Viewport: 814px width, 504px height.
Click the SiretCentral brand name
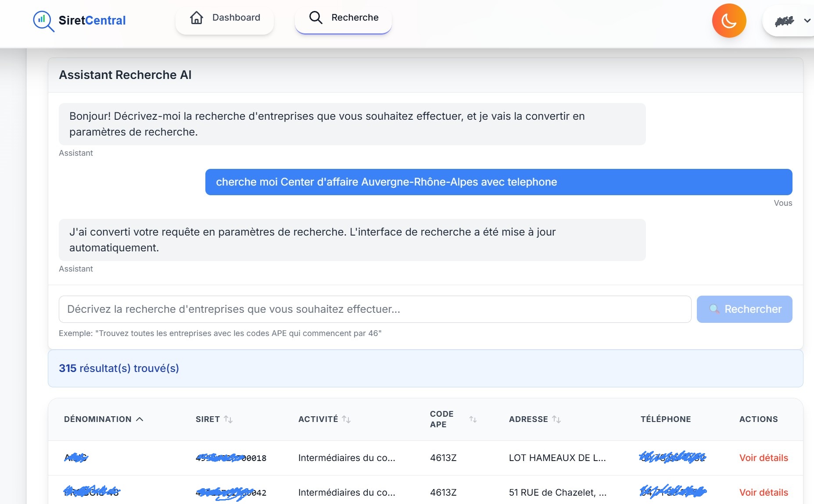pos(92,21)
